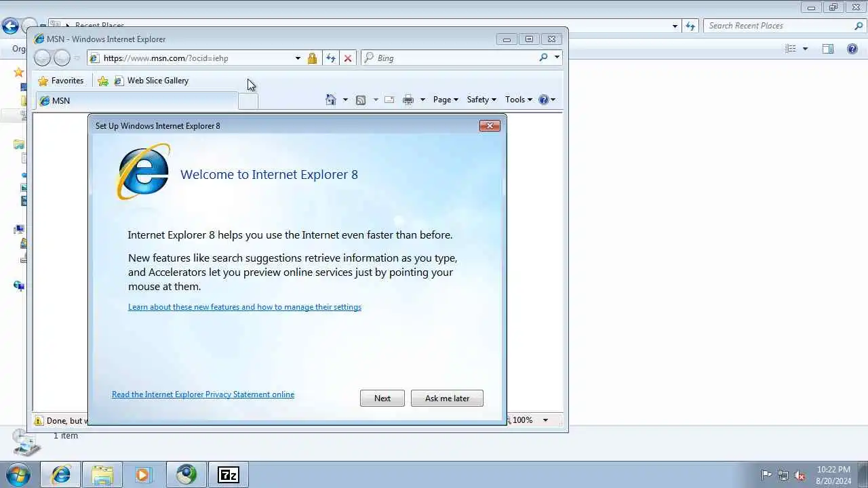Open the Safety menu
The width and height of the screenshot is (868, 488).
(x=481, y=100)
